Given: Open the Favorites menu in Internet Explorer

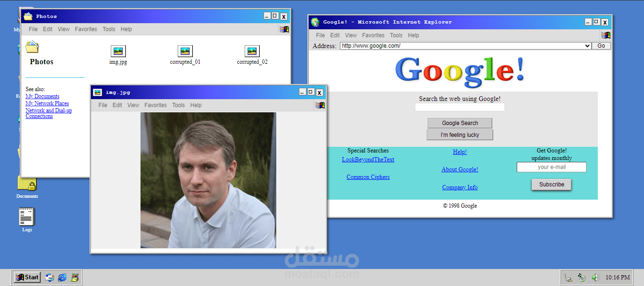Looking at the screenshot, I should [373, 35].
